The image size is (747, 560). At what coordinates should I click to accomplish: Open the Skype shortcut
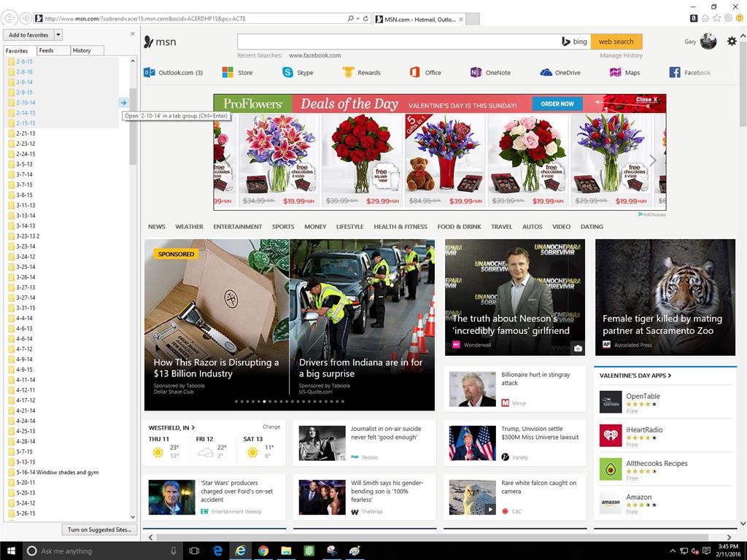click(298, 72)
